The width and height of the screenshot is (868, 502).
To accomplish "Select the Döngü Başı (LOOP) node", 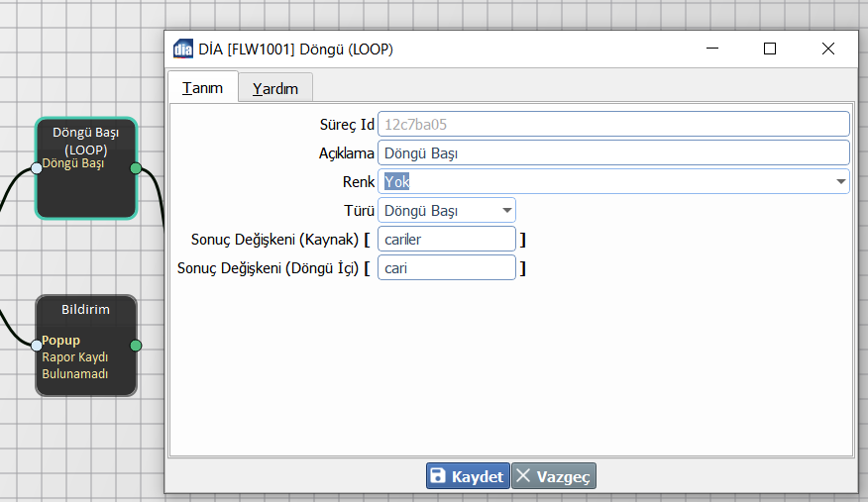I will (86, 193).
